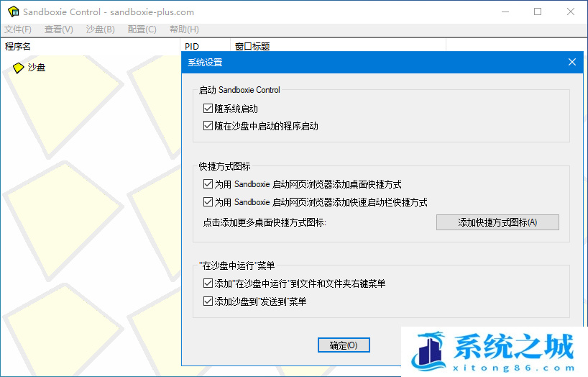Uncheck 添加"在沙盘中运行" right-click menu option
Viewport: 588px width, 377px height.
click(x=208, y=284)
